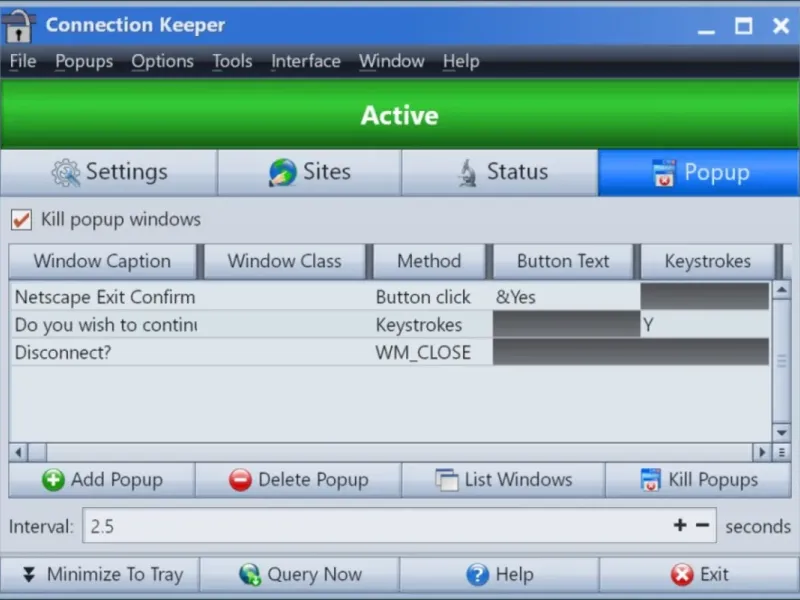The image size is (800, 600).
Task: Click the Delete Popup button
Action: (x=298, y=480)
